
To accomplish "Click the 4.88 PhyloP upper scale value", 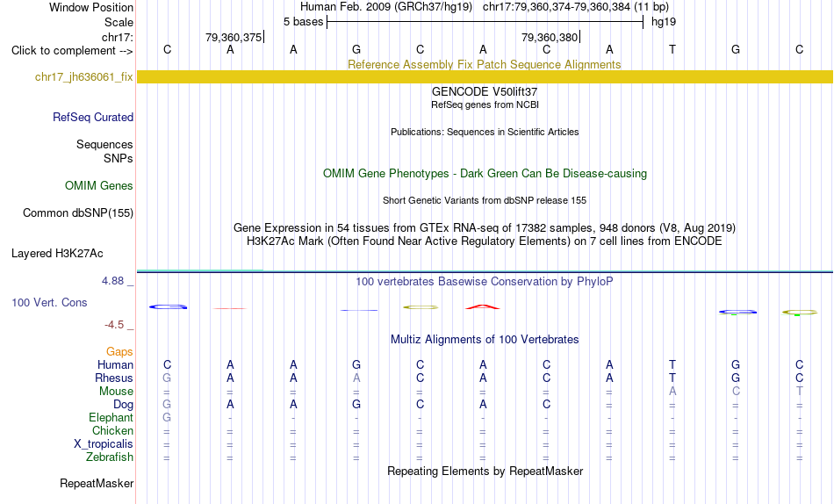I will [112, 281].
